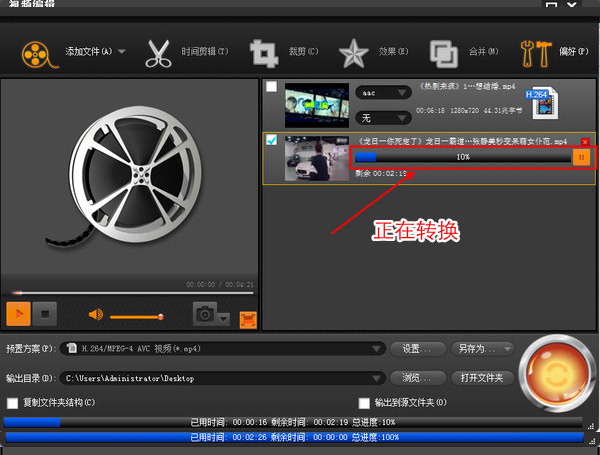Image resolution: width=600 pixels, height=455 pixels.
Task: Expand the aac audio track dropdown
Action: [x=383, y=92]
